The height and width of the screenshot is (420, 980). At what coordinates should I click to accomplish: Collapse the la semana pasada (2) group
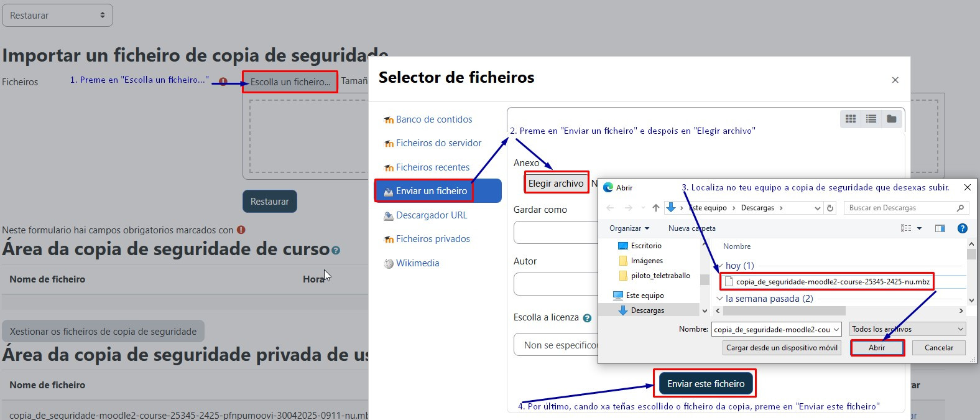click(721, 299)
